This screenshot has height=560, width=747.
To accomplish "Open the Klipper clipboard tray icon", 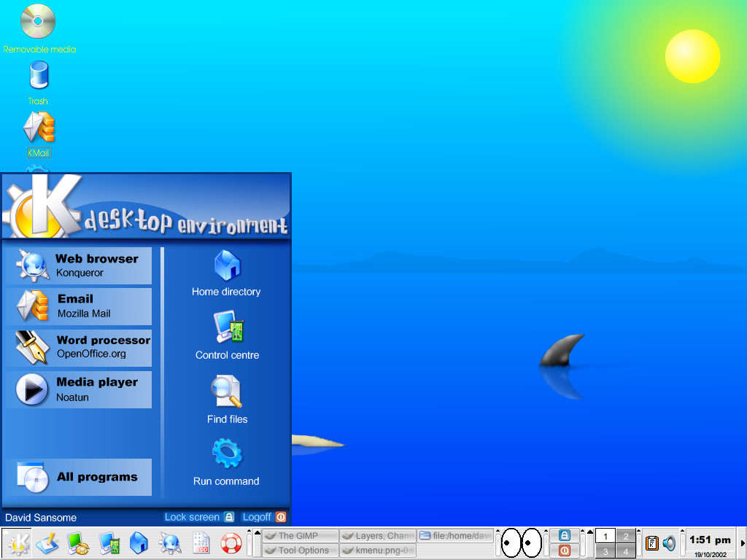I will tap(651, 543).
